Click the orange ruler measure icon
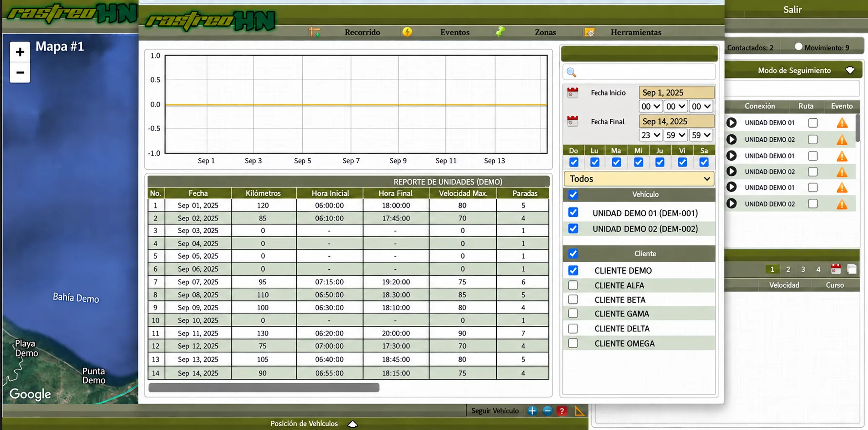Viewport: 868px width, 430px height. 579,411
